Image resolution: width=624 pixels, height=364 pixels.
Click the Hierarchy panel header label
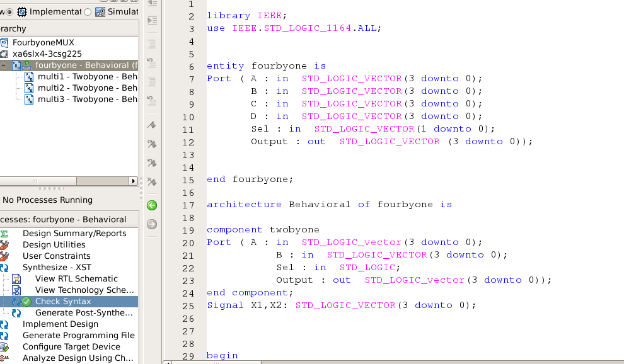point(13,28)
